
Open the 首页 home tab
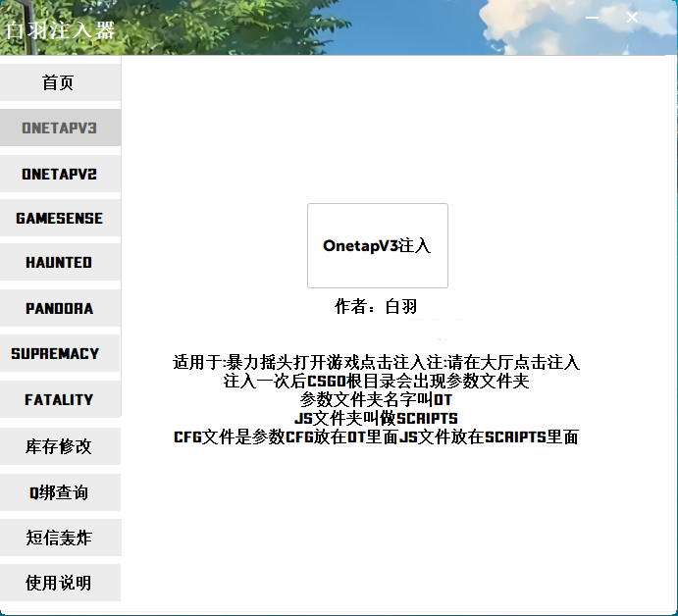(x=60, y=82)
